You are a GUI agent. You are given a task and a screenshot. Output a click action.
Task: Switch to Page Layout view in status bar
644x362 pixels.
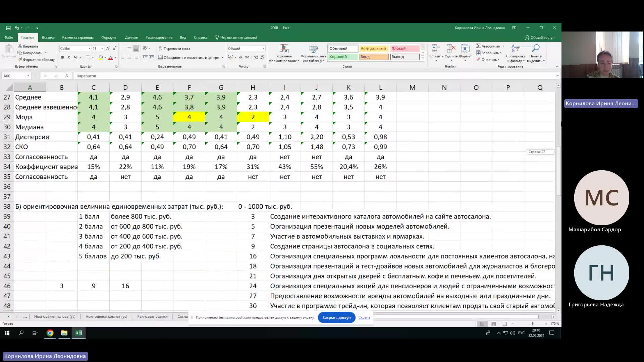click(493, 324)
